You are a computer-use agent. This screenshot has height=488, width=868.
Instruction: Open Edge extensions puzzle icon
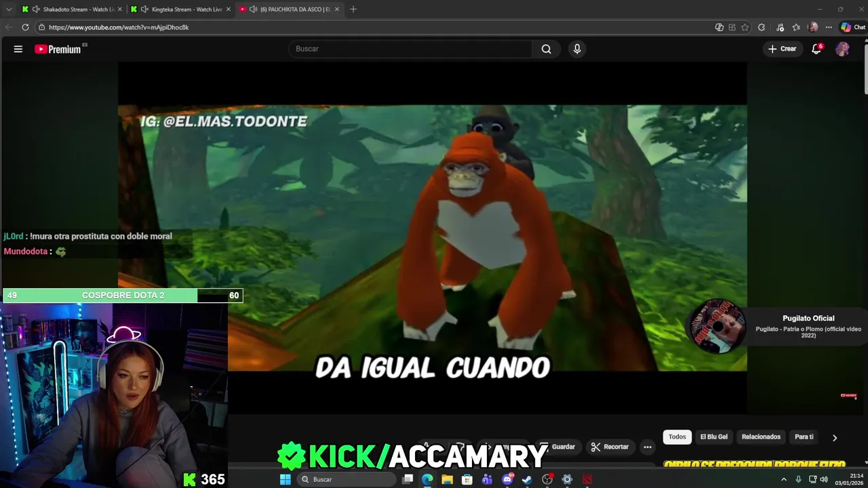[x=762, y=27]
